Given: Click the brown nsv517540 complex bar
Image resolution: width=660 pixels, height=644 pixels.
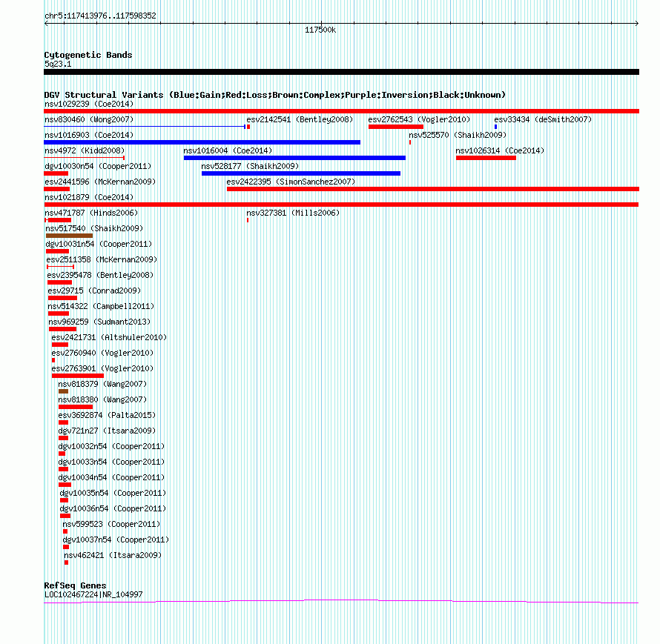Looking at the screenshot, I should (69, 236).
